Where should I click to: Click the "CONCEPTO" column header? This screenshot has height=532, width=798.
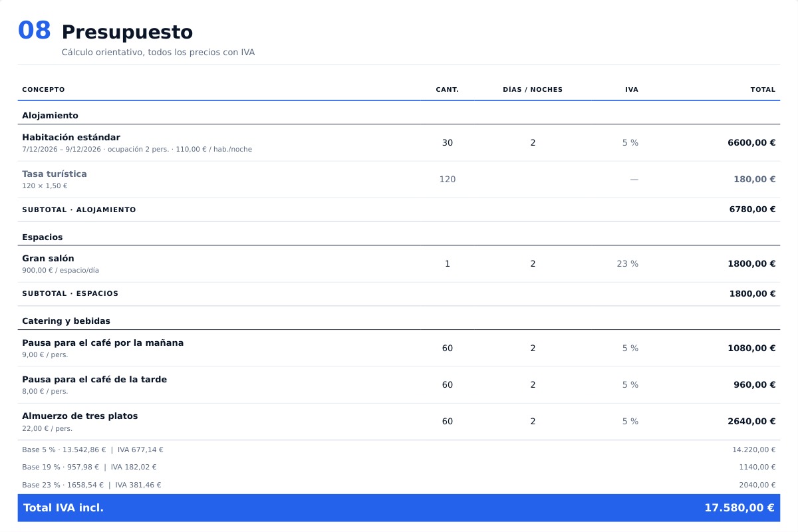(43, 90)
